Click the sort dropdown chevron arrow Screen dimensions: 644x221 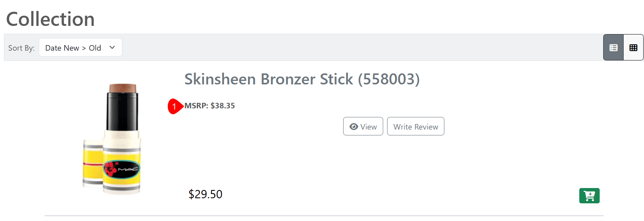[x=112, y=47]
